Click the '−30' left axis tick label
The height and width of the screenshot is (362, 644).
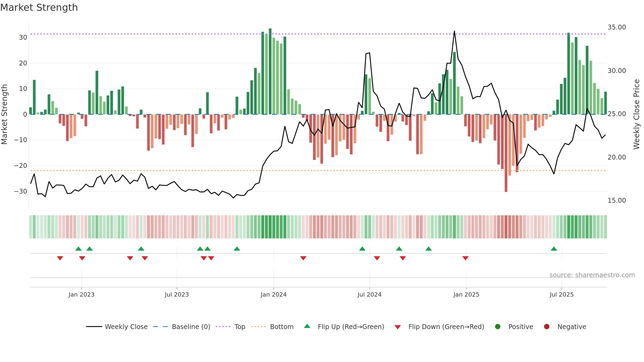pos(21,191)
